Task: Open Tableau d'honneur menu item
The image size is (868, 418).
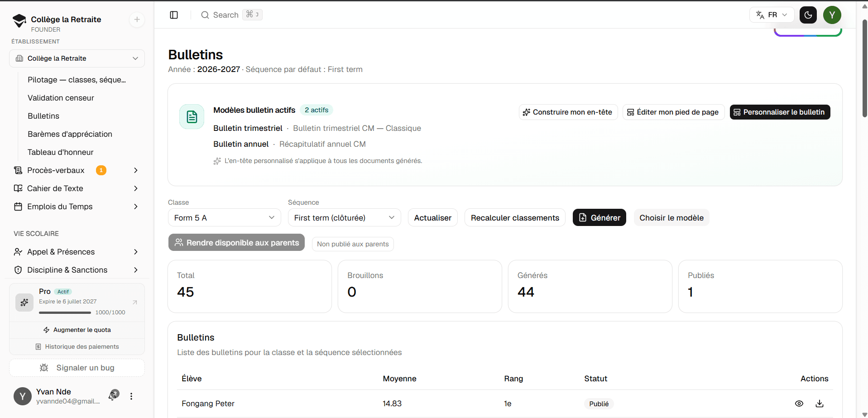Action: (x=61, y=152)
